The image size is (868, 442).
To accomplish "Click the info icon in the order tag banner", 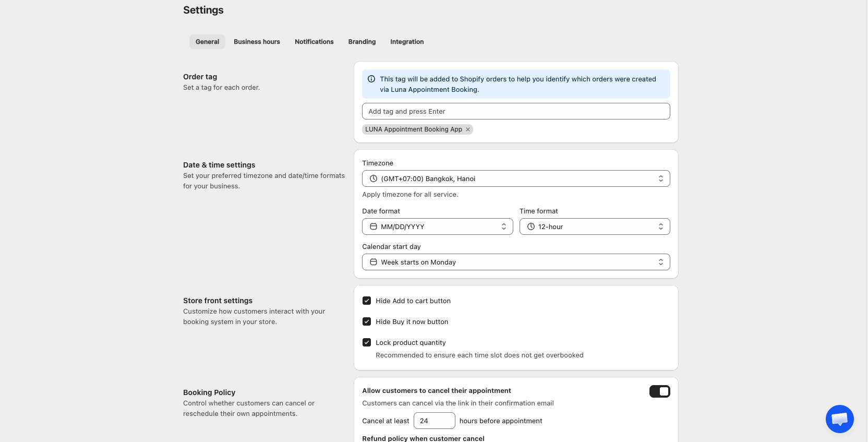I will (x=371, y=79).
